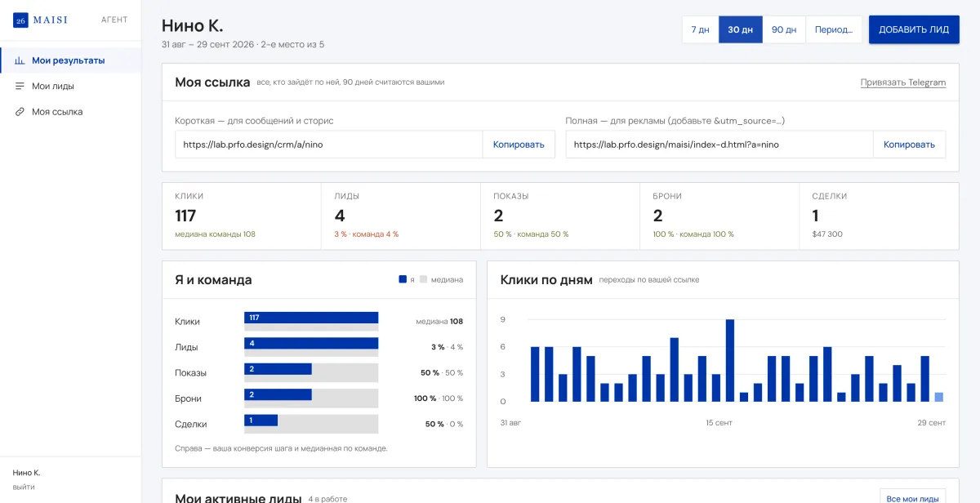The width and height of the screenshot is (980, 503).
Task: Click the light blue last bar in chart
Action: (x=939, y=397)
